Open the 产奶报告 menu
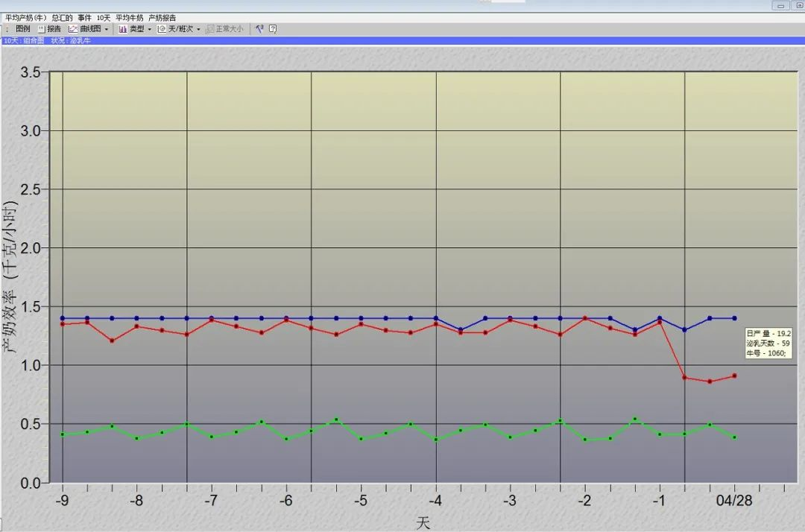Screen dimensions: 805x532 (x=162, y=18)
